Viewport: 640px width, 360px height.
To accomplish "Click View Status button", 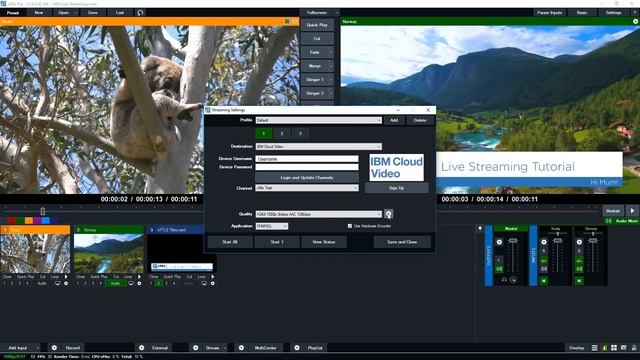I will coord(324,242).
